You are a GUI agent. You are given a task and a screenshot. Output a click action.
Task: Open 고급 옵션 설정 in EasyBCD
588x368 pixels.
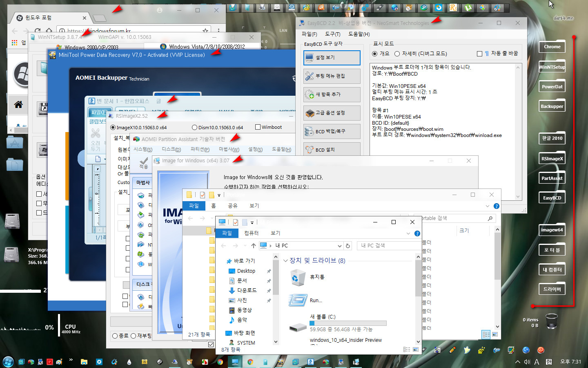pos(332,113)
